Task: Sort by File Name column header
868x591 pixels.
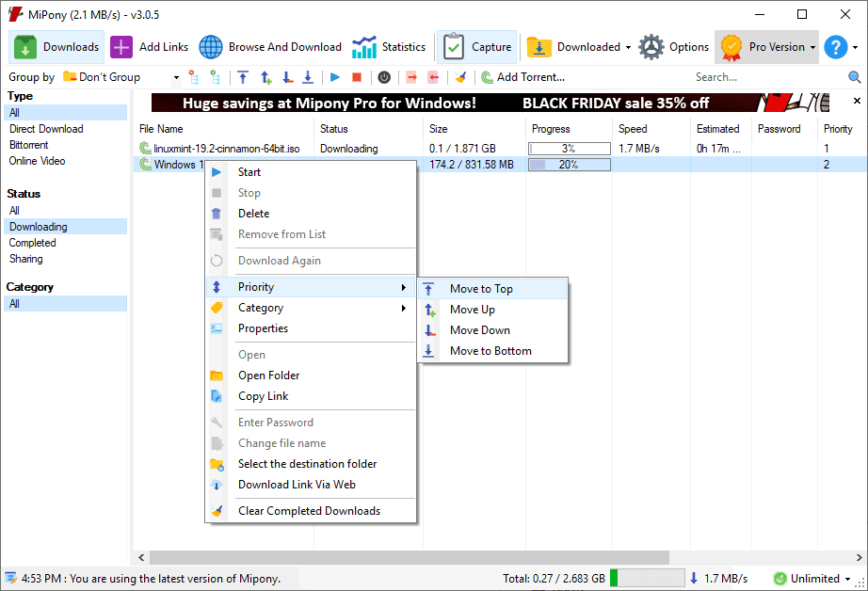Action: 224,129
